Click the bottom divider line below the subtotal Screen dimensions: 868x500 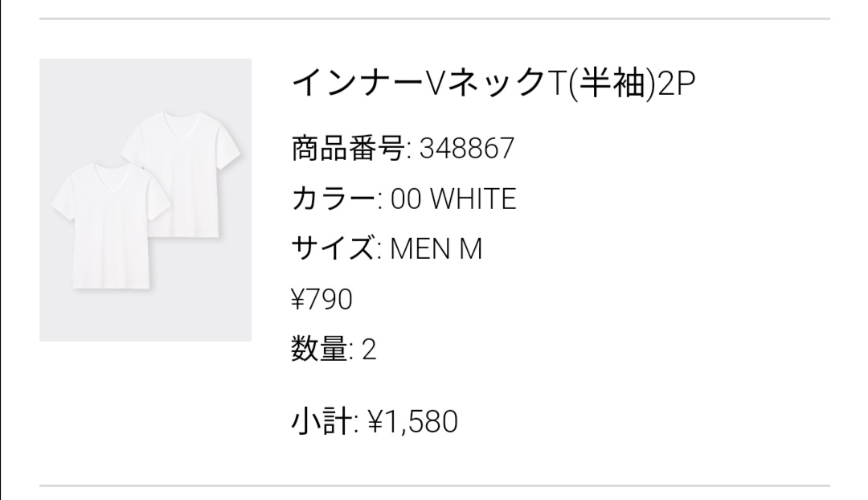click(434, 486)
